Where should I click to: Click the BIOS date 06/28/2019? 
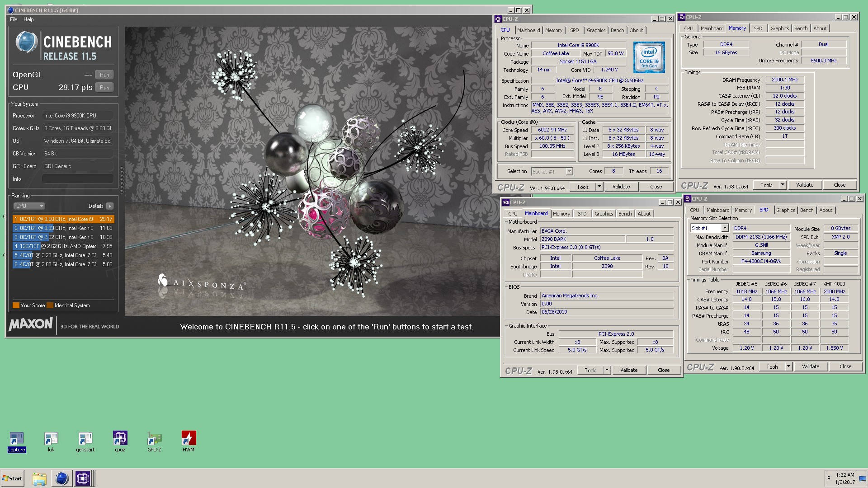point(607,312)
